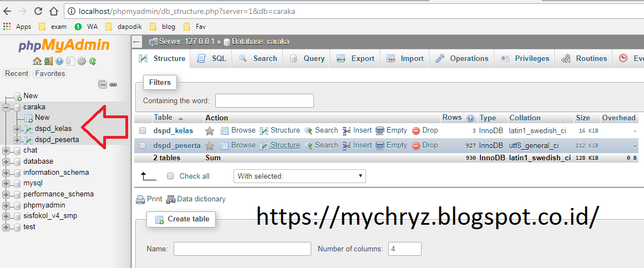The width and height of the screenshot is (644, 268).
Task: Open WA bookmark
Action: point(86,27)
